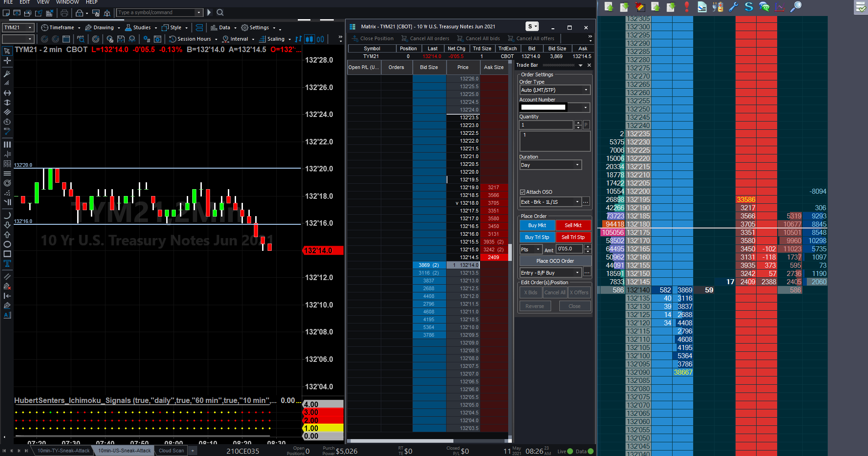Click the line graph axes icon

pos(780,6)
